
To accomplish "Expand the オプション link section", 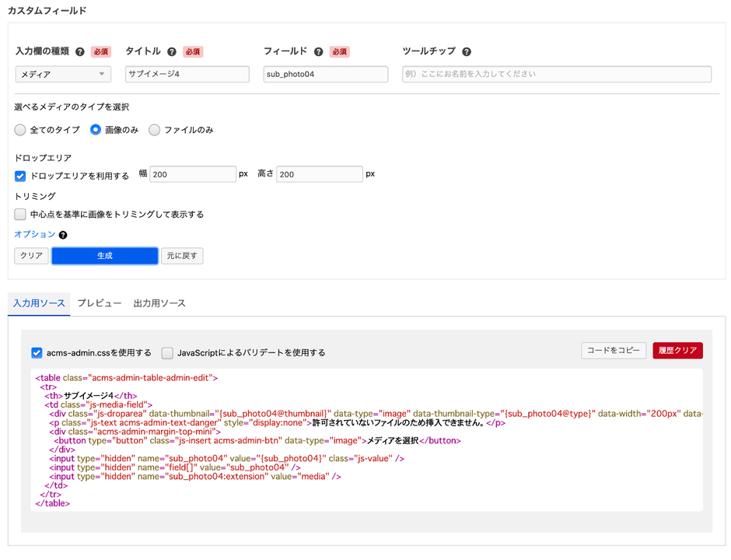I will click(x=35, y=234).
